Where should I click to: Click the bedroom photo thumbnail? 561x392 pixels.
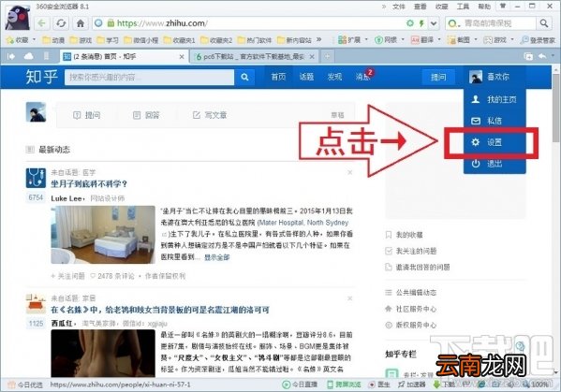(x=103, y=235)
